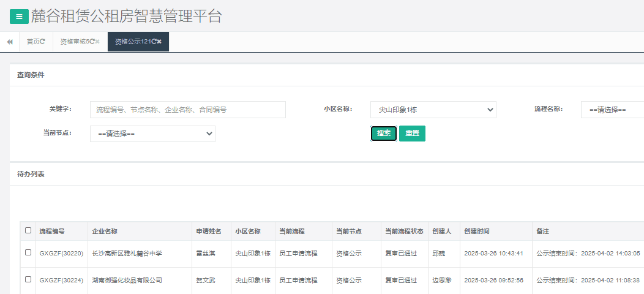This screenshot has width=644, height=294.
Task: Refresh the 首页 tab using its reload icon
Action: tap(42, 42)
